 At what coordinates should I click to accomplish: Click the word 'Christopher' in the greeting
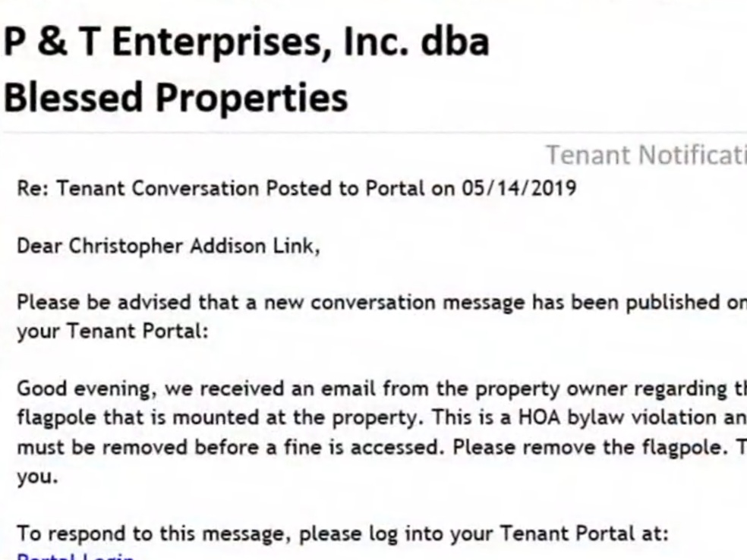[126, 246]
